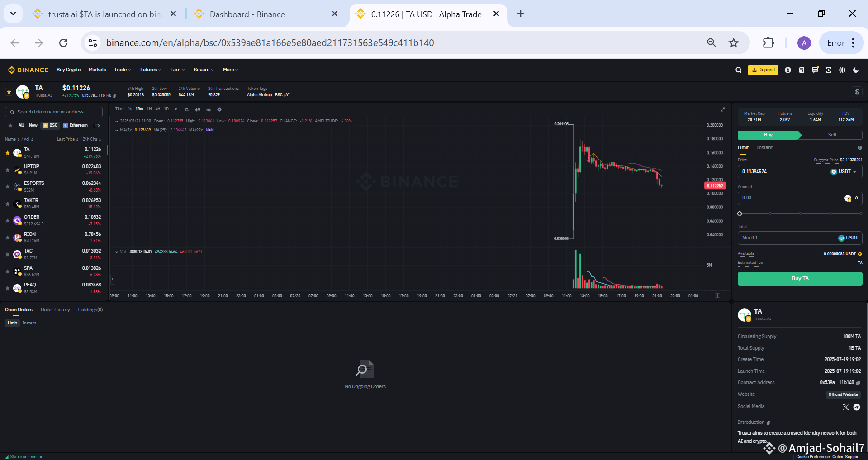Viewport: 868px width, 460px height.
Task: Sort token list by 24h Chg
Action: coord(92,140)
